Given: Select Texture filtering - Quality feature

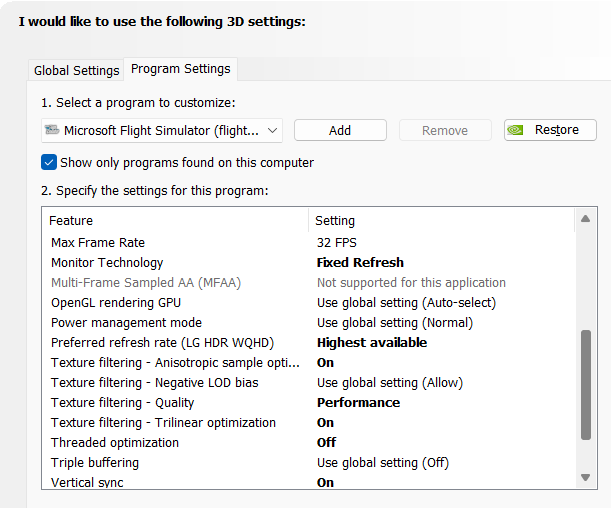Looking at the screenshot, I should pos(122,403).
